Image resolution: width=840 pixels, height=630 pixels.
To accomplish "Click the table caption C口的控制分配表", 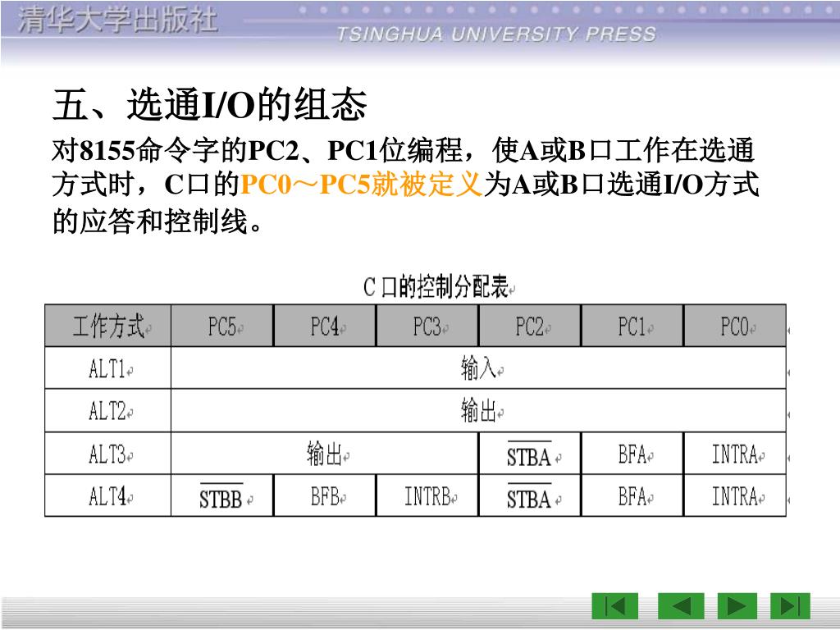I will point(436,286).
